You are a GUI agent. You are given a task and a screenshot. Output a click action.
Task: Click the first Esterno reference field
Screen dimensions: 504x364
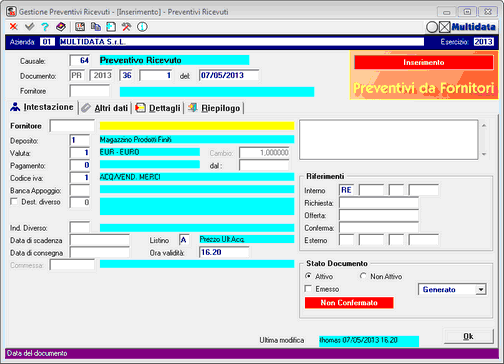(x=346, y=240)
